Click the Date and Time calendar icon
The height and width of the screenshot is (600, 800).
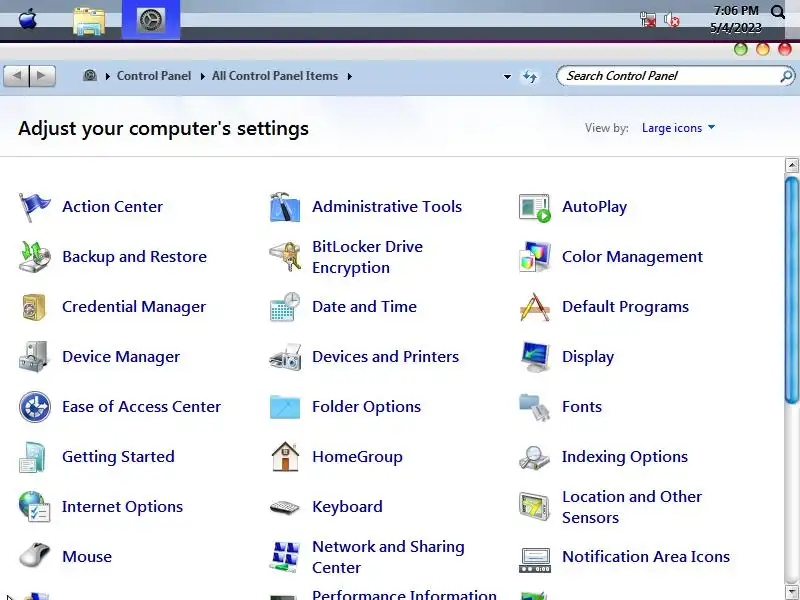click(285, 307)
